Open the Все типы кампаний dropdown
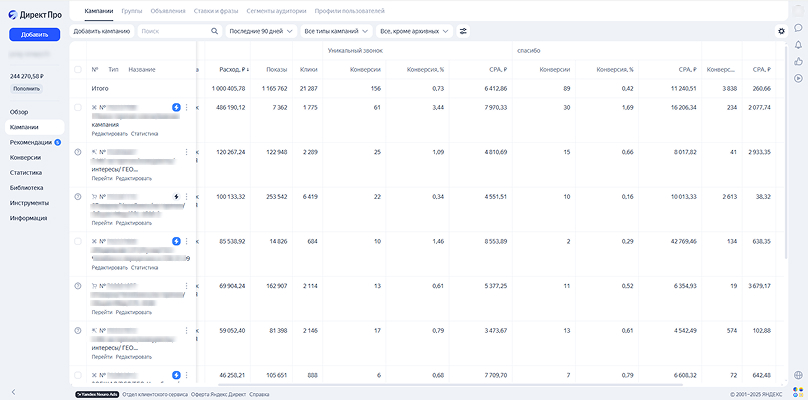The height and width of the screenshot is (400, 808). tap(336, 31)
